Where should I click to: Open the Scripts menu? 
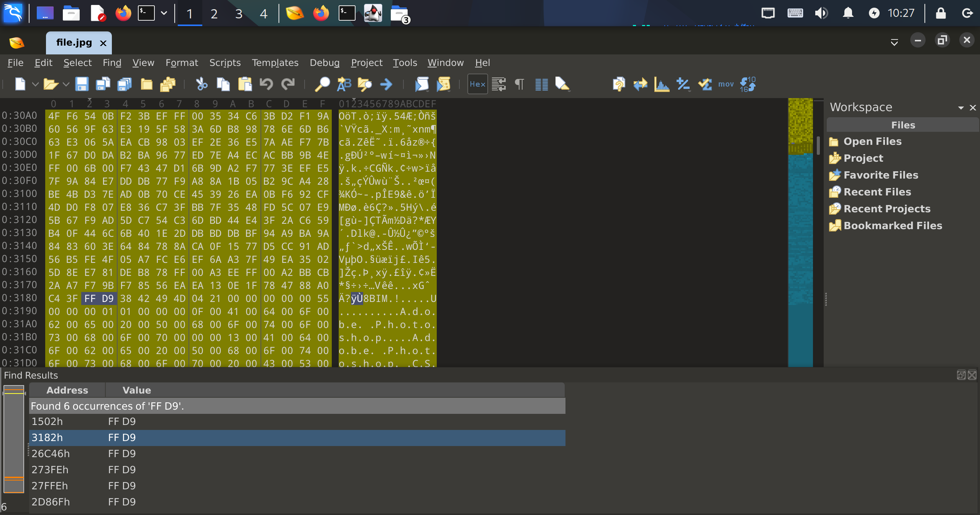[x=225, y=62]
